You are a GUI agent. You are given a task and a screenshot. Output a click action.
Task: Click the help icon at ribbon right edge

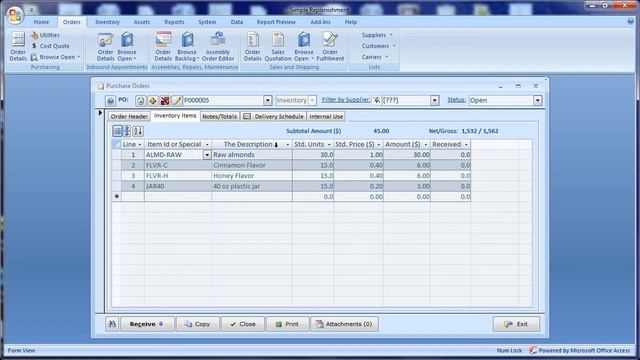(631, 22)
